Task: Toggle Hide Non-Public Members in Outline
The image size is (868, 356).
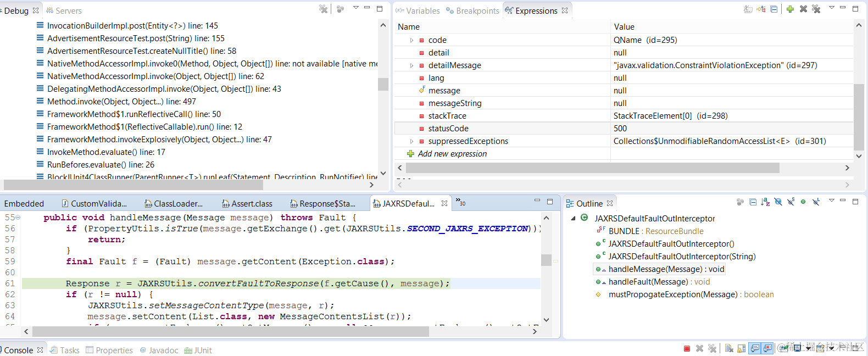Action: (x=803, y=202)
